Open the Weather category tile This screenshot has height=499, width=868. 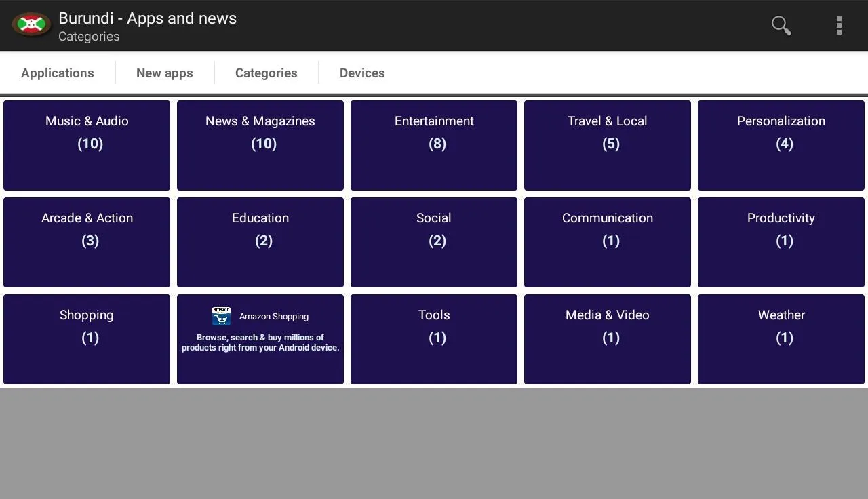(x=781, y=339)
